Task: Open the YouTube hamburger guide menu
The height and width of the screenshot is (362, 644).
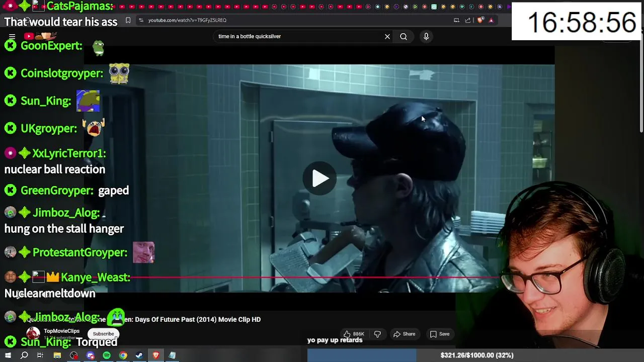Action: pos(12,37)
